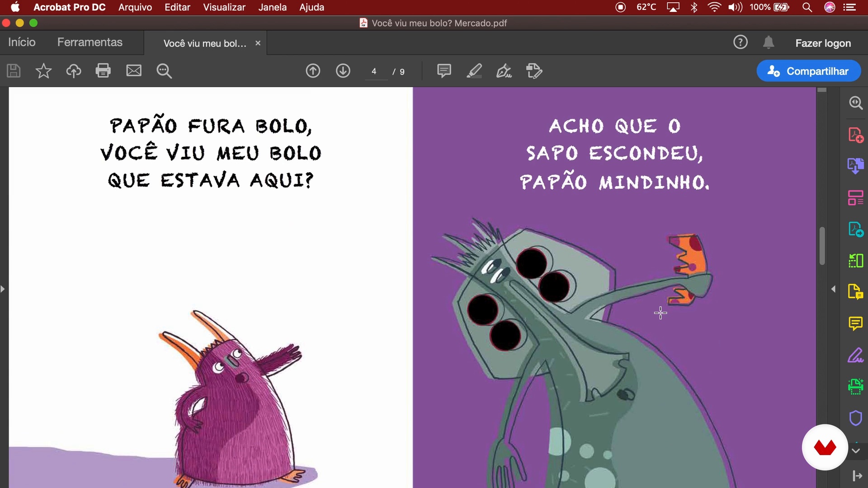This screenshot has height=488, width=868.
Task: Upload file to cloud icon
Action: click(74, 71)
